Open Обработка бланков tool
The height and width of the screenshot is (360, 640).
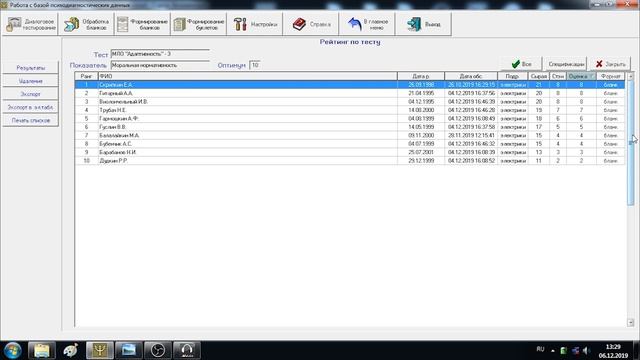87,24
